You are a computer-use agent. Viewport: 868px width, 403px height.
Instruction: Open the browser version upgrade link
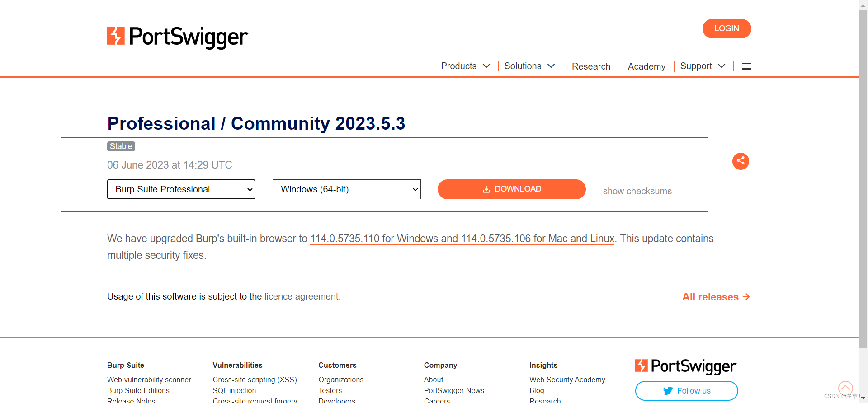462,239
